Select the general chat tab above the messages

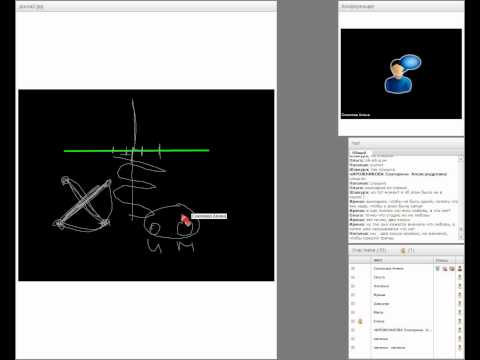point(359,152)
